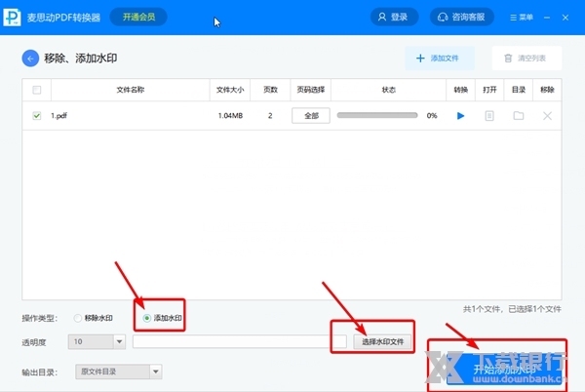Open 咨询客服 customer support
This screenshot has height=392, width=585.
pos(462,18)
